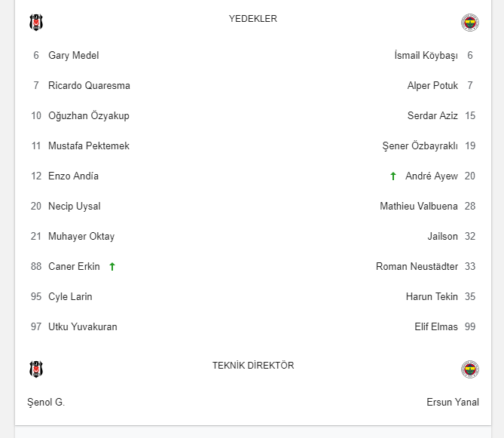This screenshot has width=504, height=438.
Task: Open Roman Neustädter's player page
Action: [x=417, y=267]
